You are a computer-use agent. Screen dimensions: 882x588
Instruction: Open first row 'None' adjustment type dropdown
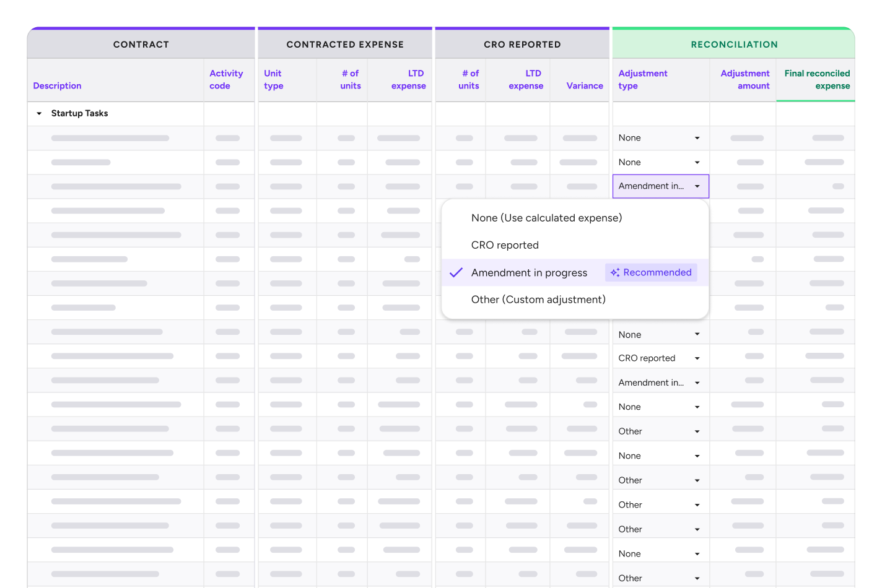click(x=660, y=138)
